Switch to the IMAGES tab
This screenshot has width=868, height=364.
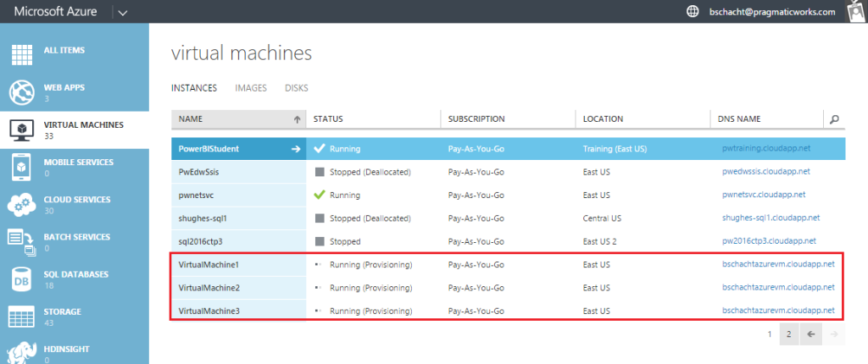pos(251,87)
